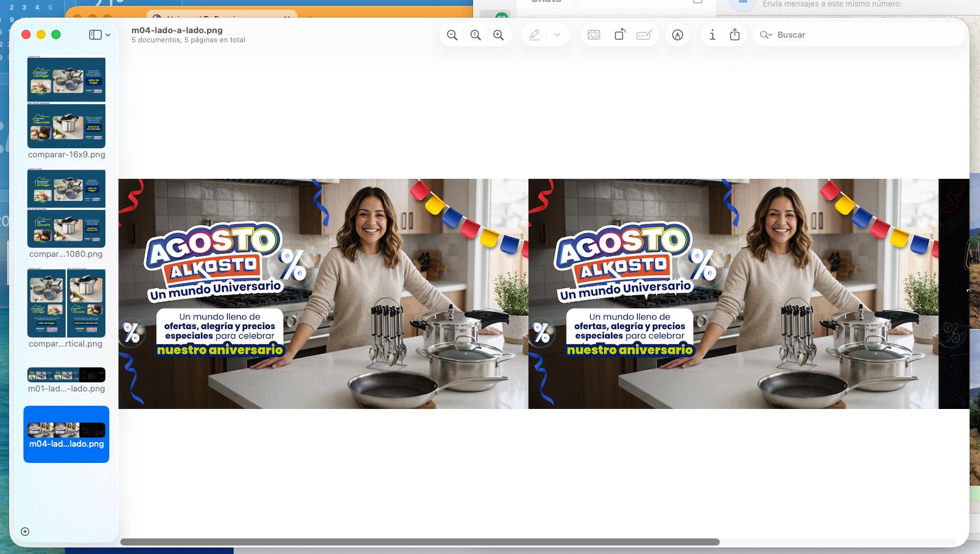Select the m01-lad...-lado.png thumbnail

[x=66, y=375]
